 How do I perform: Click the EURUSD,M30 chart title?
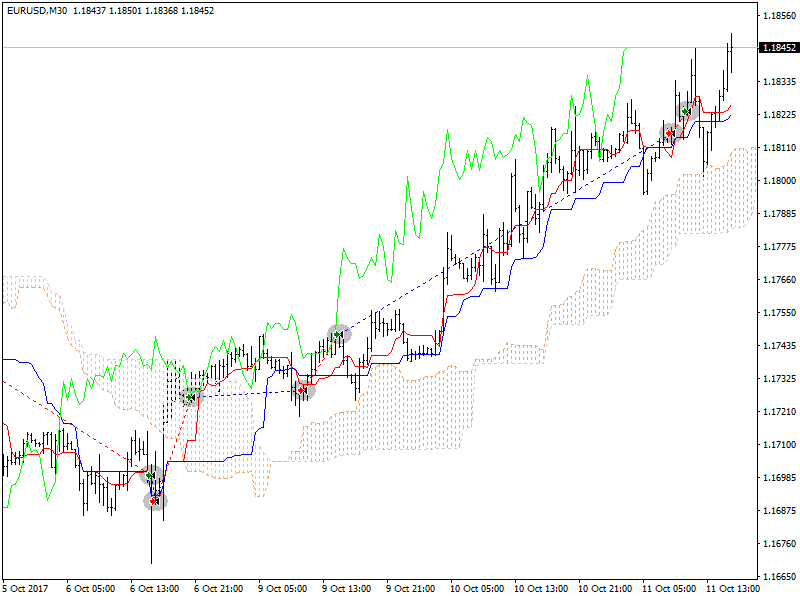pyautogui.click(x=35, y=10)
